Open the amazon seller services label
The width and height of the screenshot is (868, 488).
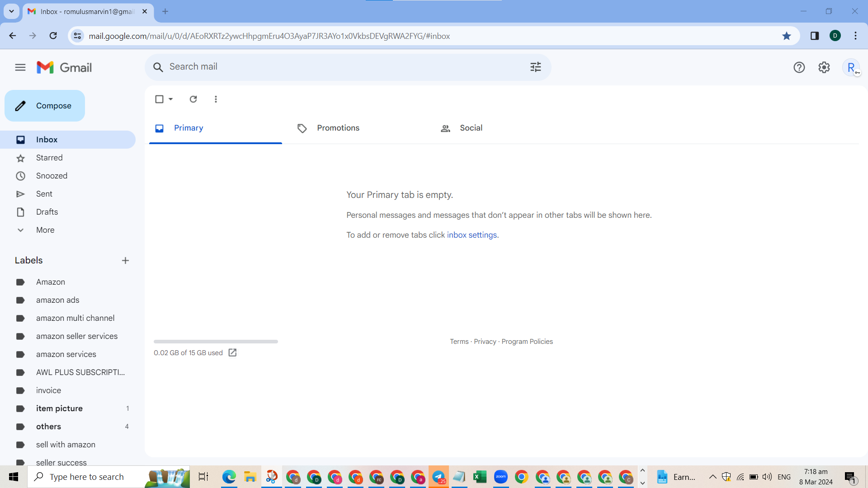(x=68, y=336)
